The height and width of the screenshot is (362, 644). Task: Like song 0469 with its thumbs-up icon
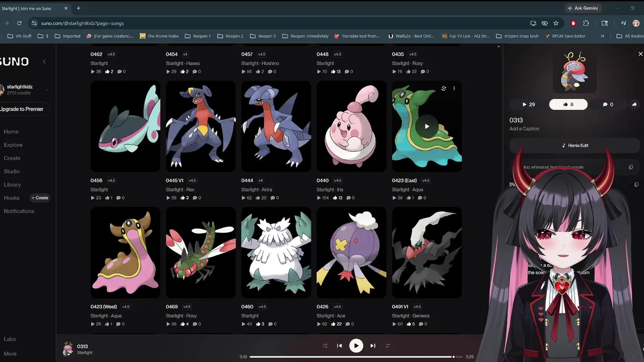(x=182, y=324)
